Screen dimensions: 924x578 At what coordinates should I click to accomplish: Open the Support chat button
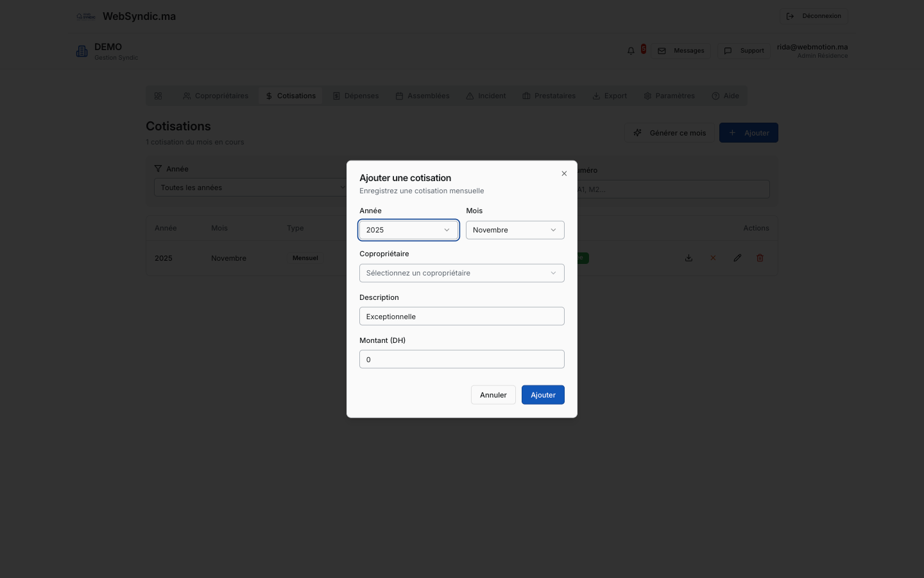click(x=744, y=51)
